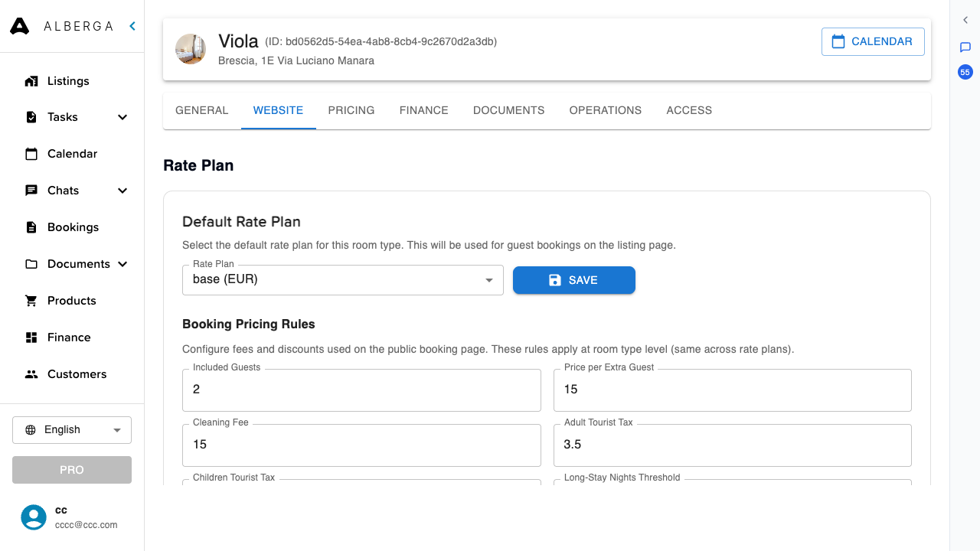Viewport: 980px width, 551px height.
Task: Click the Calendar icon in the sidebar
Action: click(x=31, y=154)
